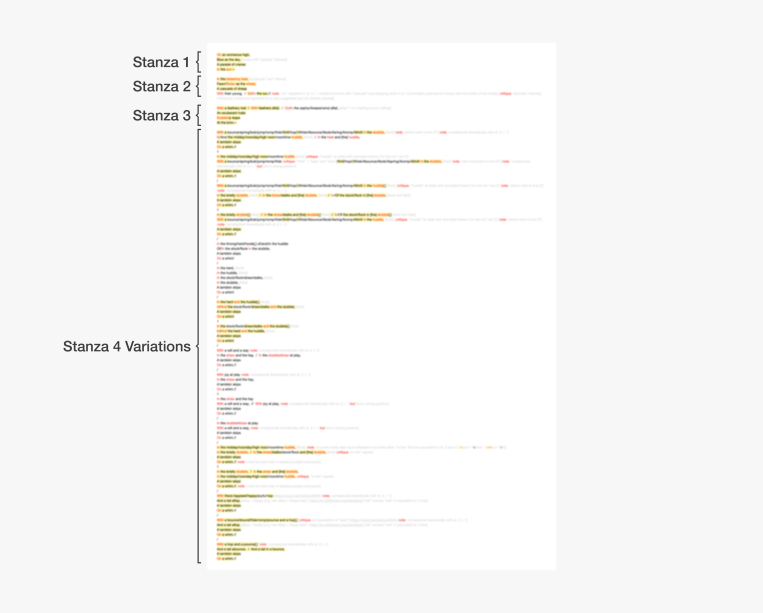This screenshot has height=613, width=763.
Task: Click the tall brace beside Stanza 4 Variations
Action: 199,346
